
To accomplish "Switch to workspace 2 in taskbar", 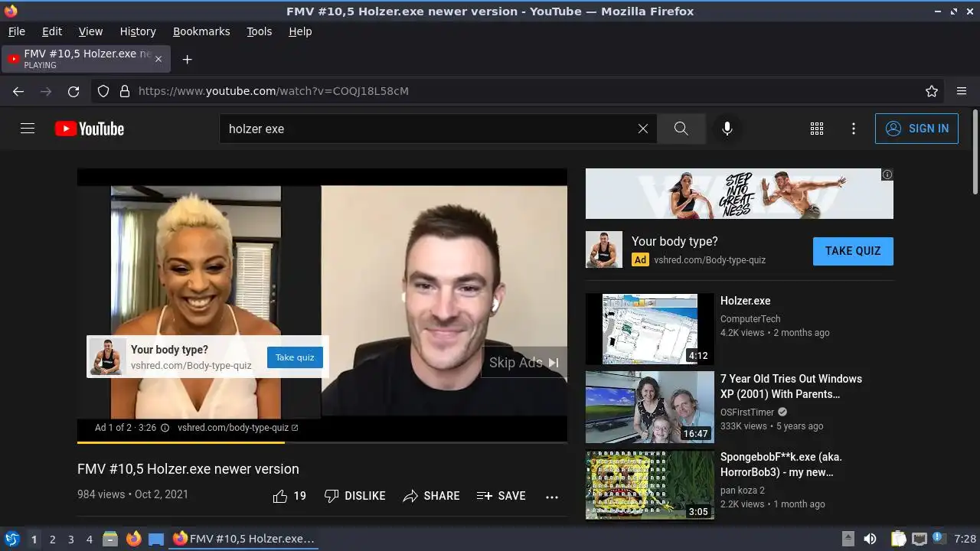I will click(x=52, y=539).
